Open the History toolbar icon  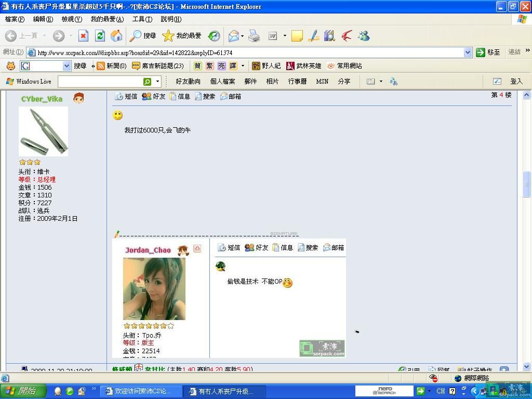pyautogui.click(x=214, y=35)
